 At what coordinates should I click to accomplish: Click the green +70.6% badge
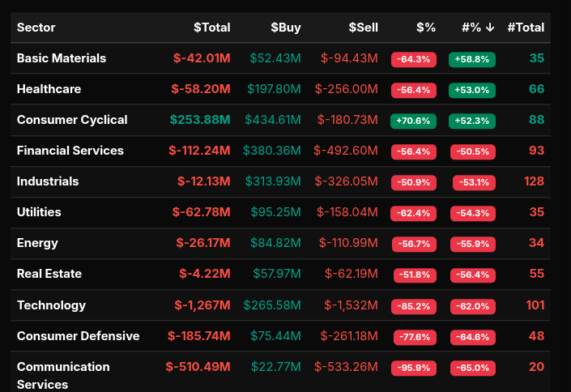click(x=413, y=121)
